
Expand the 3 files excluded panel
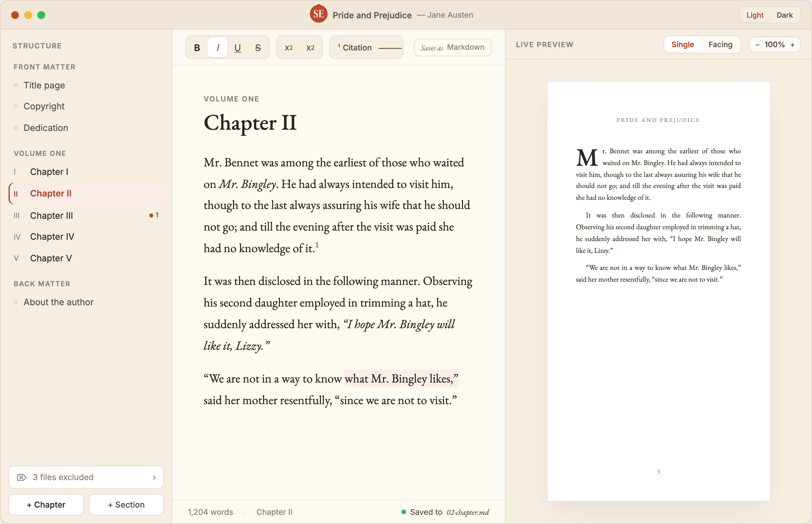tap(86, 477)
